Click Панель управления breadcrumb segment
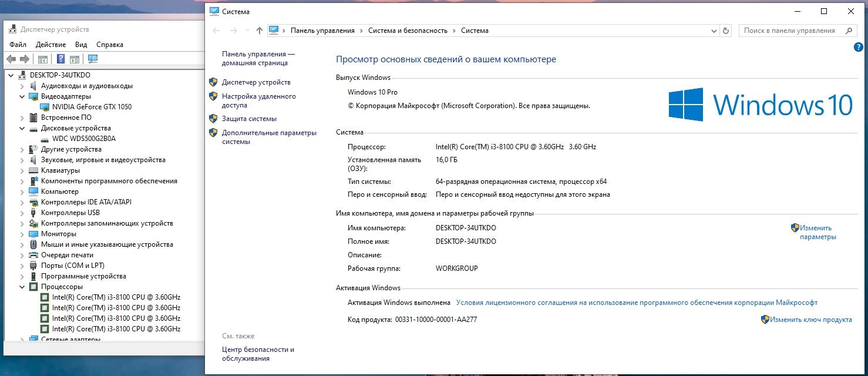This screenshot has height=376, width=868. pyautogui.click(x=322, y=31)
